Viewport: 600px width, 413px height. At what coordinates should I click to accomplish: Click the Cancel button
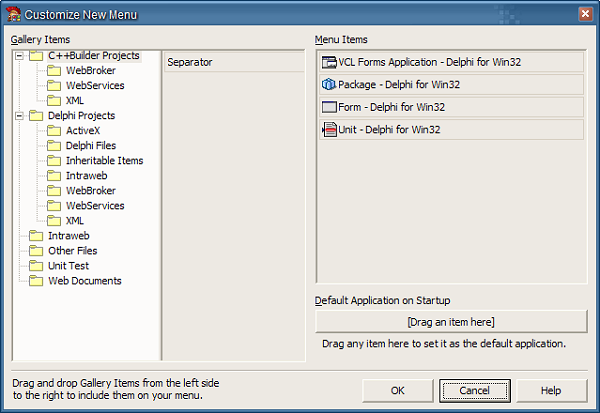pyautogui.click(x=474, y=390)
